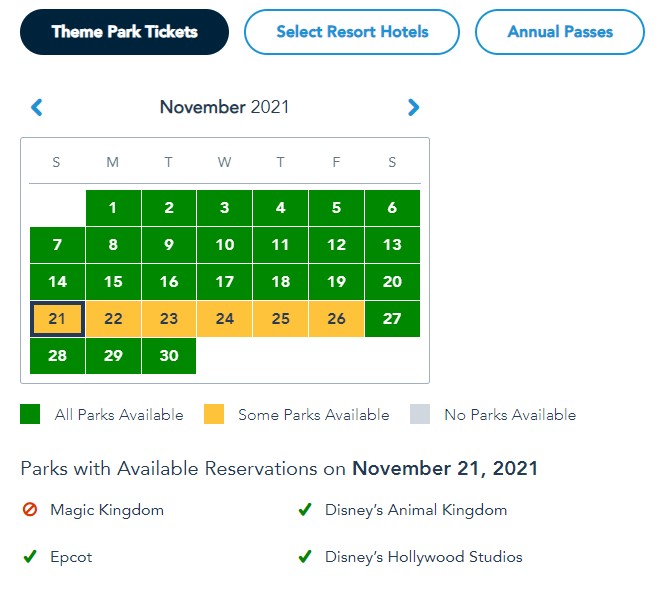Click the November 2021 month heading

tap(224, 107)
